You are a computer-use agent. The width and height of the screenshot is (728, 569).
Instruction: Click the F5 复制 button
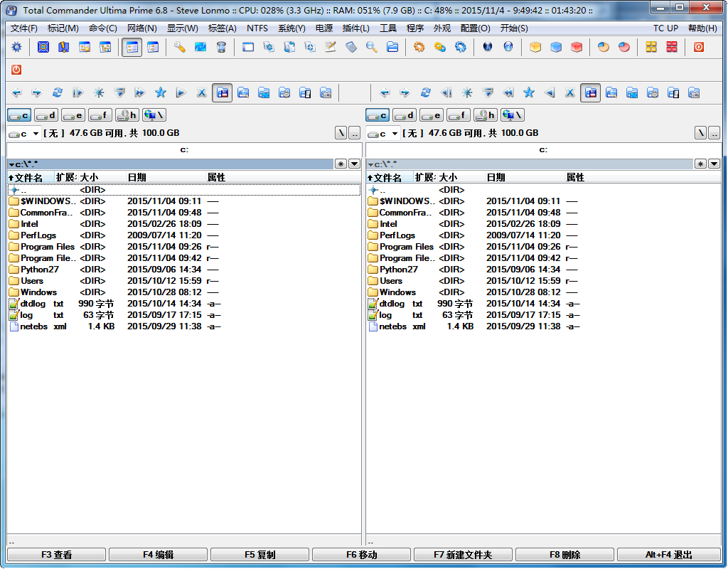[260, 555]
